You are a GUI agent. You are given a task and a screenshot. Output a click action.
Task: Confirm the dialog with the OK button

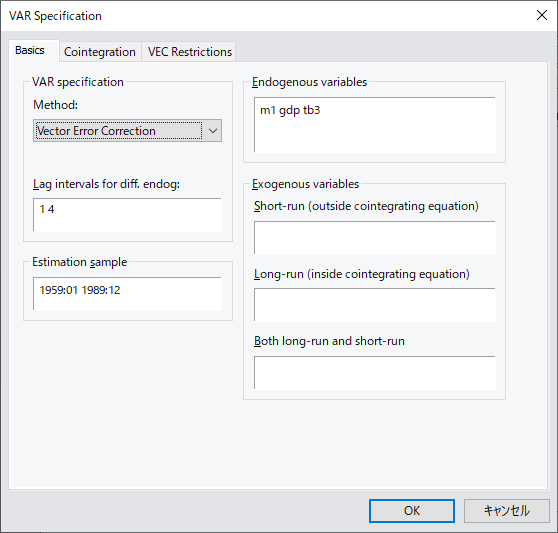[x=412, y=511]
